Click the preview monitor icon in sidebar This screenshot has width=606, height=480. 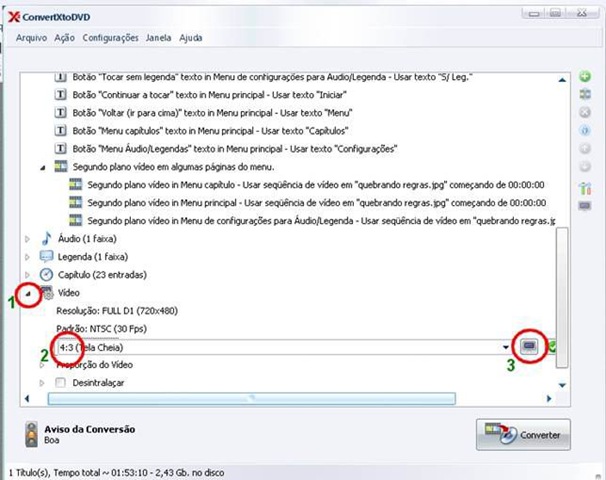585,206
